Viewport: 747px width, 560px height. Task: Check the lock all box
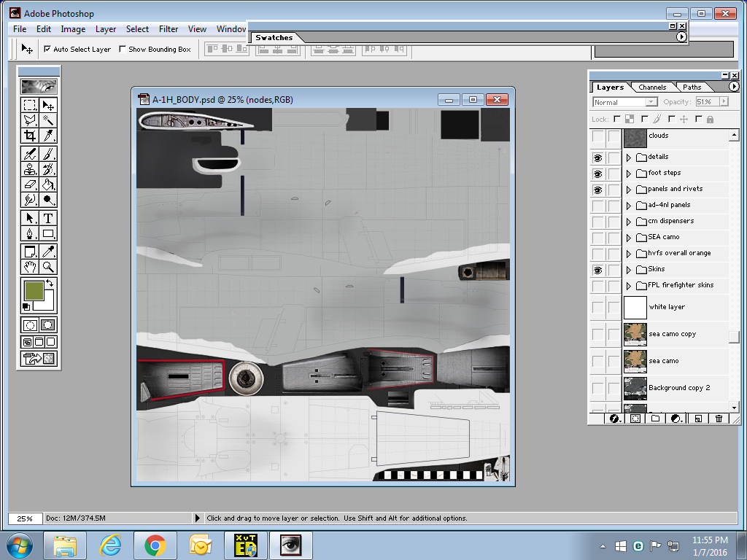699,119
